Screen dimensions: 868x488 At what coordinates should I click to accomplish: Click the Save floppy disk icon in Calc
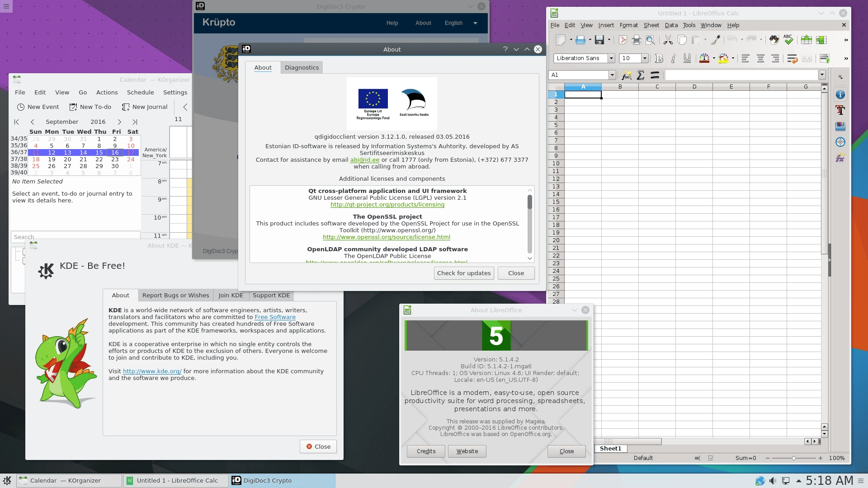click(x=599, y=40)
